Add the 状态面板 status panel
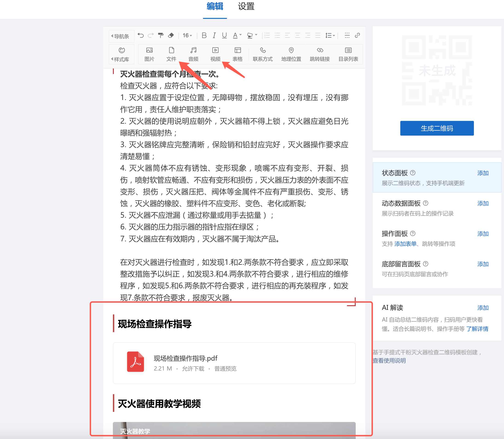Image resolution: width=504 pixels, height=439 pixels. pyautogui.click(x=483, y=173)
